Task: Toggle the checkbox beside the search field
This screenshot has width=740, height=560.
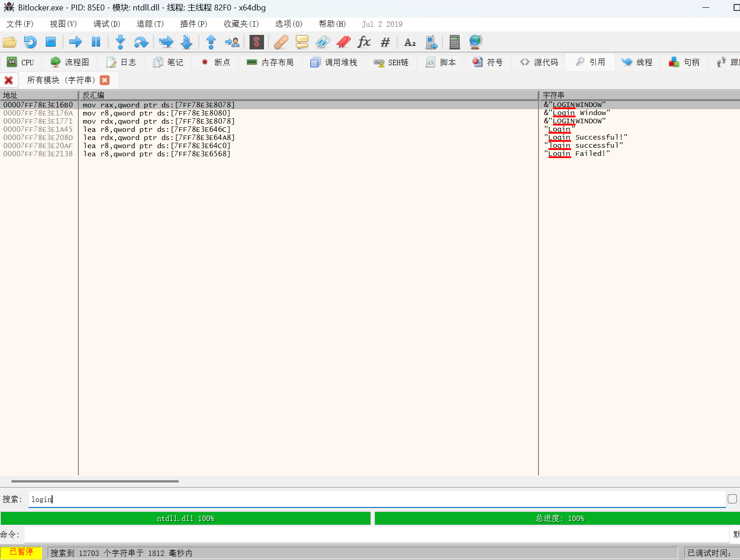Action: 732,499
